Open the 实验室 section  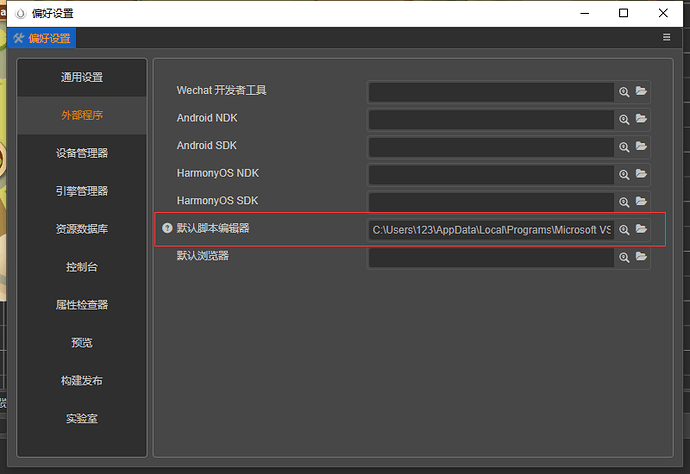pos(82,419)
